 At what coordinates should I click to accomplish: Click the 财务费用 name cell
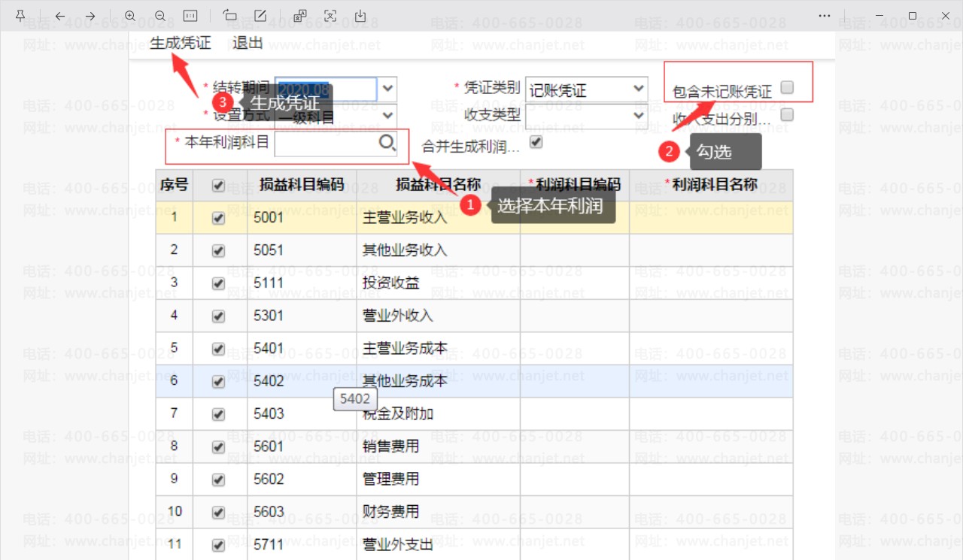tap(439, 512)
